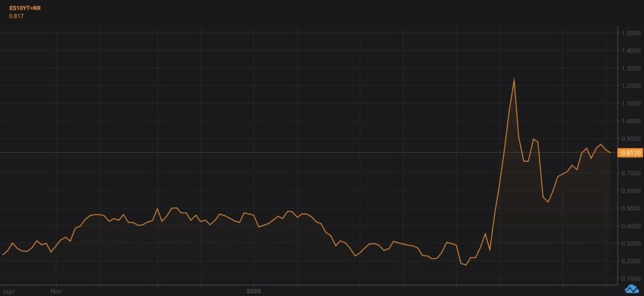Click the GMT timezone label
The height and width of the screenshot is (296, 644).
8,292
